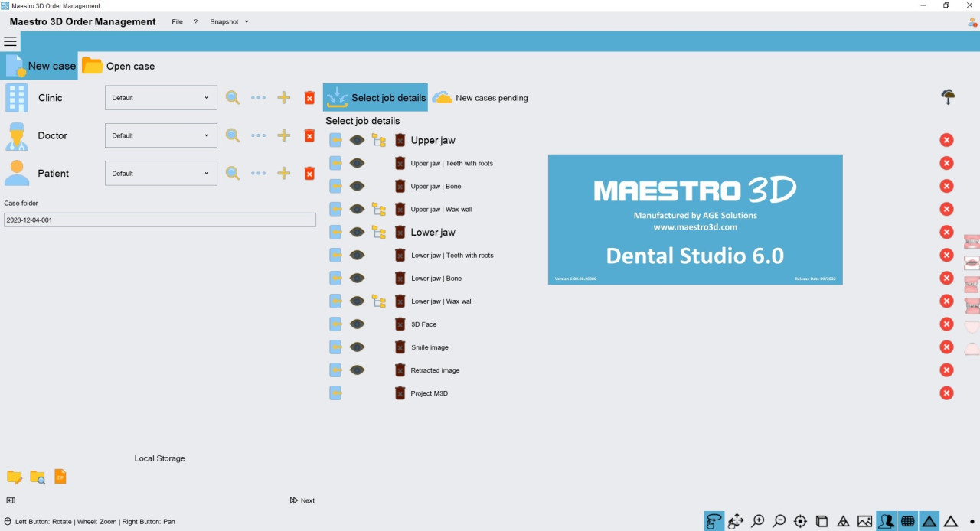Remove the Upper jaw row with red X
The width and height of the screenshot is (980, 531).
point(946,140)
